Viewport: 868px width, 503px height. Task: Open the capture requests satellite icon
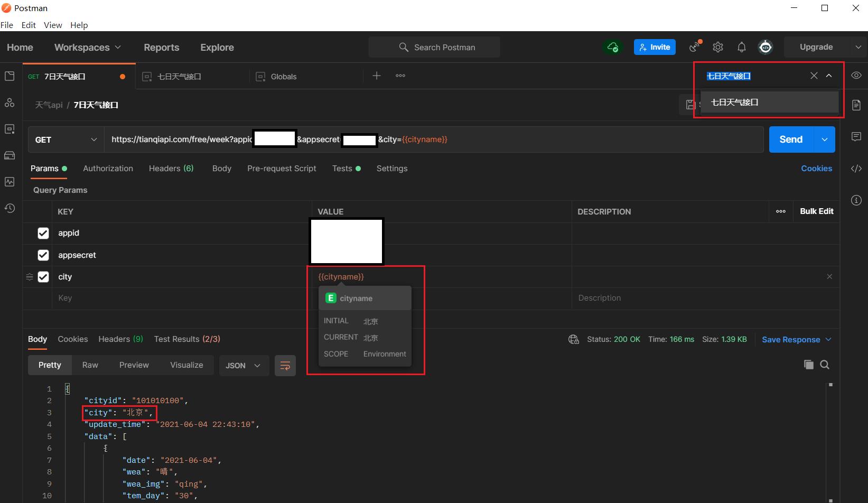(x=695, y=47)
